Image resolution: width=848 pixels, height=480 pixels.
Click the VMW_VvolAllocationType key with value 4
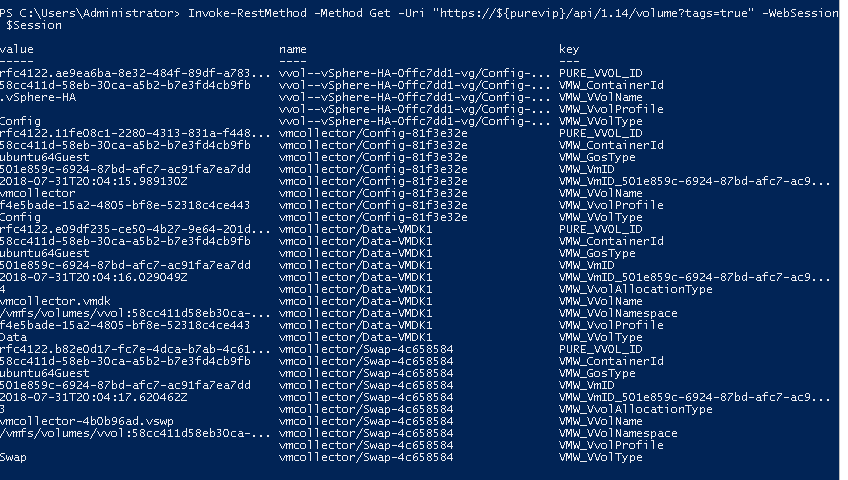(x=635, y=289)
